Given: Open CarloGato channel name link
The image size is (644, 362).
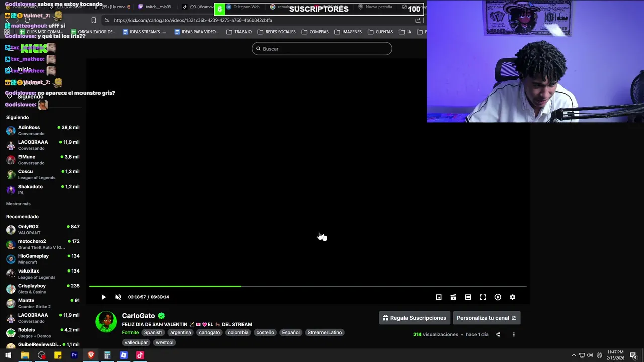Looking at the screenshot, I should [138, 316].
